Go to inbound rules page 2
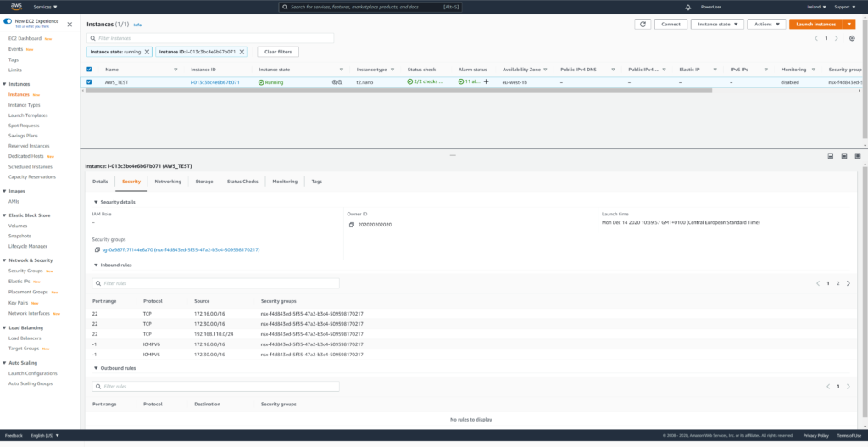The width and height of the screenshot is (868, 447). [838, 283]
